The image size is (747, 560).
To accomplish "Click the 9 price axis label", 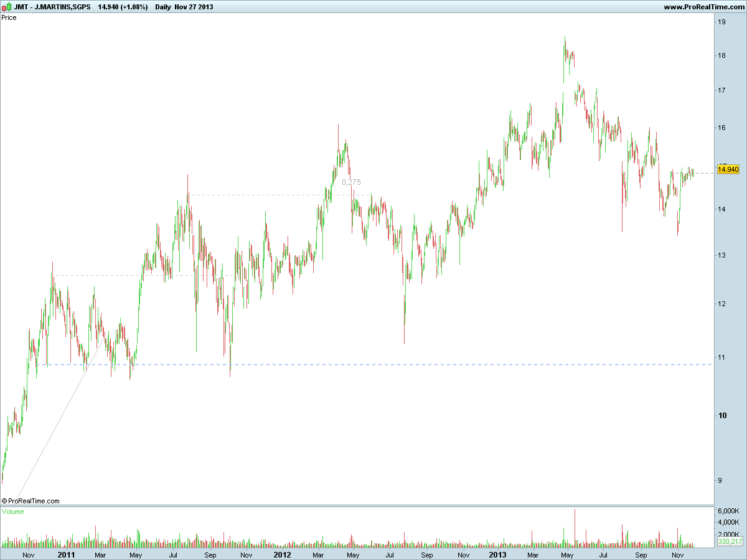I will coord(720,480).
